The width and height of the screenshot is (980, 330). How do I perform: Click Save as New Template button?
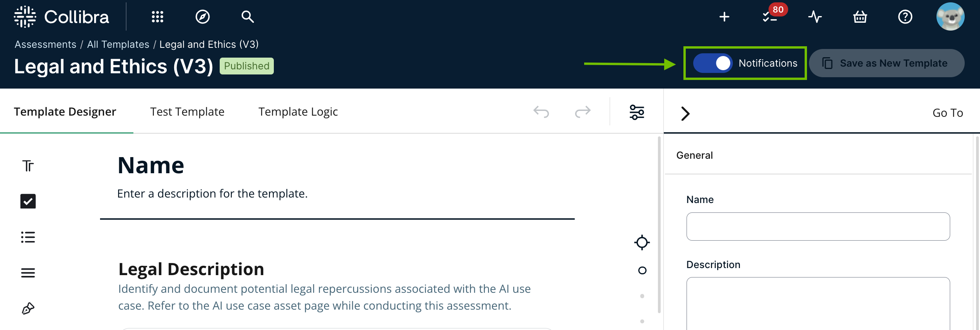[x=887, y=63]
